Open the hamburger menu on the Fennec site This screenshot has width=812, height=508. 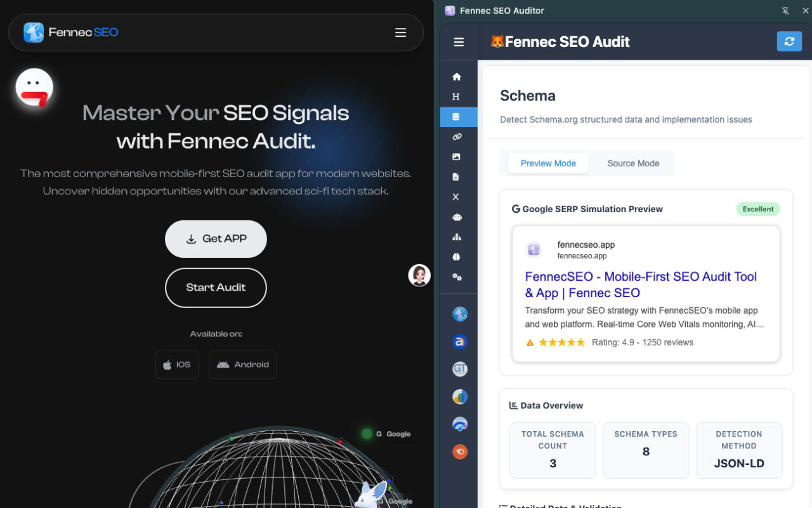(400, 32)
